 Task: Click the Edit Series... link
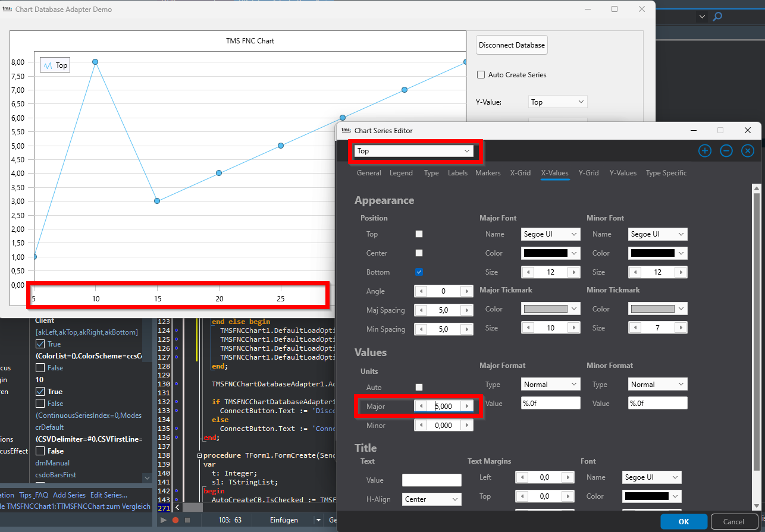(x=109, y=495)
